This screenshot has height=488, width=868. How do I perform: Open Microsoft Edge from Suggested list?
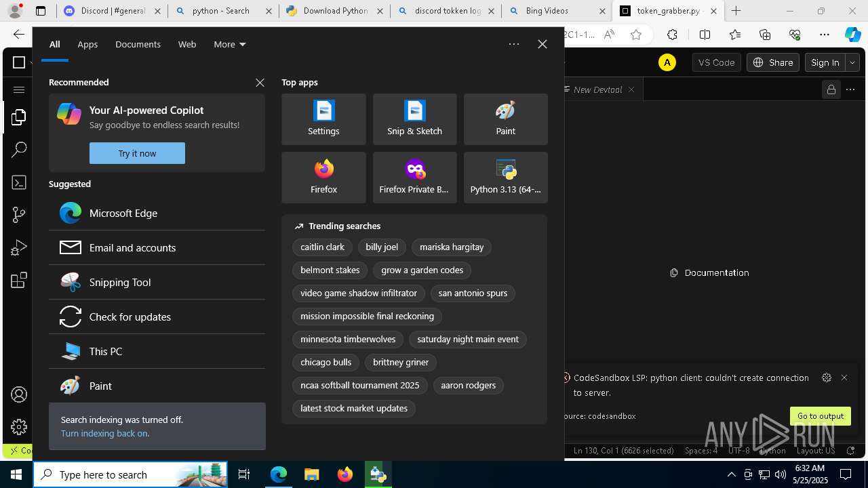[x=157, y=213]
